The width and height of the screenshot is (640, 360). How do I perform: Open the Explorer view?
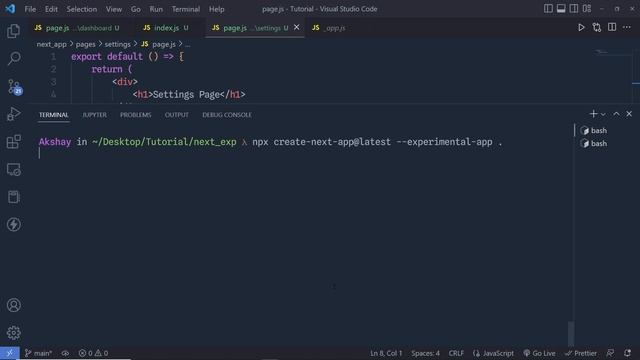coord(13,31)
